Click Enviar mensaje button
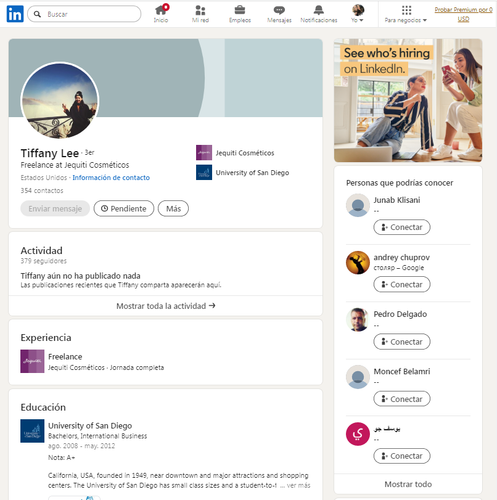Screen dimensions: 497x500 point(55,209)
